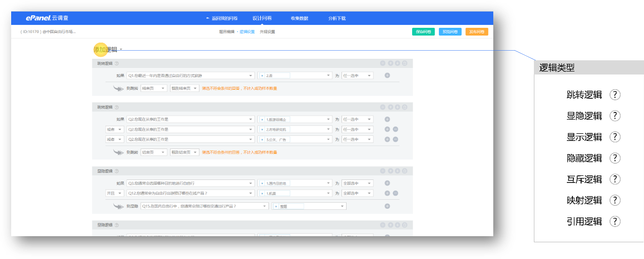Choose 映射逻辑 in the 逻辑类型 list

pyautogui.click(x=584, y=200)
